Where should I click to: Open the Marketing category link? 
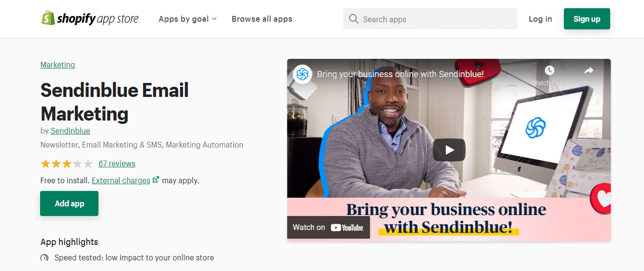pos(57,65)
